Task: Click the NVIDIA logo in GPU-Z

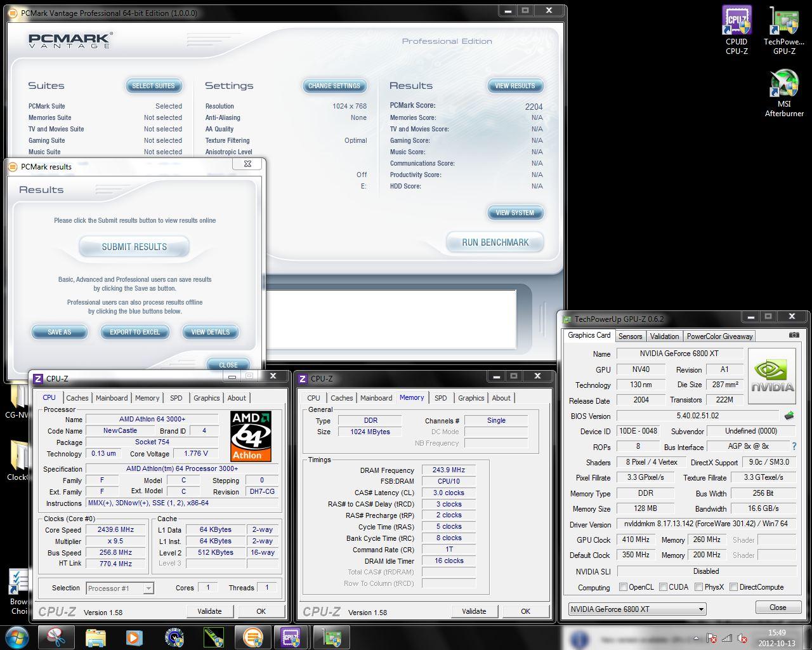Action: [x=772, y=376]
